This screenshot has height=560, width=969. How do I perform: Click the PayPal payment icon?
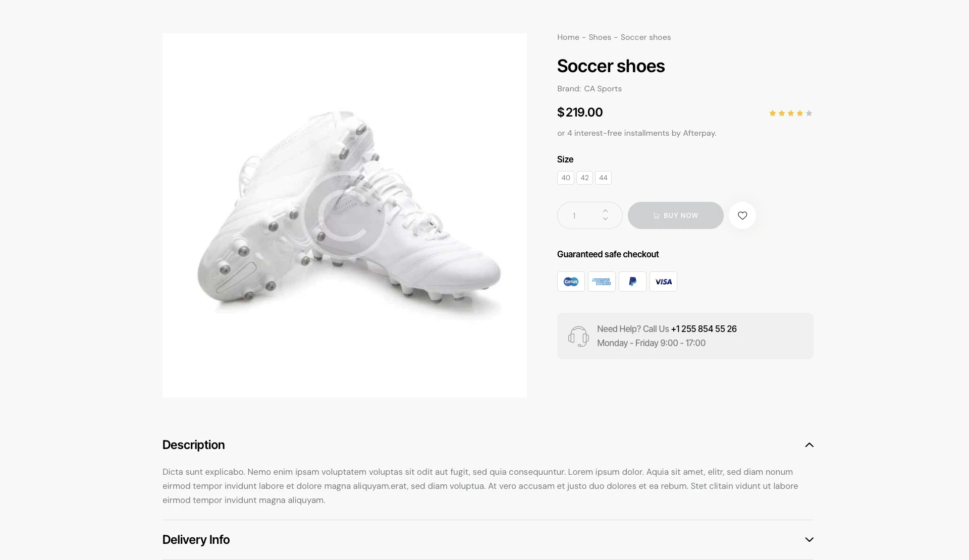[632, 282]
